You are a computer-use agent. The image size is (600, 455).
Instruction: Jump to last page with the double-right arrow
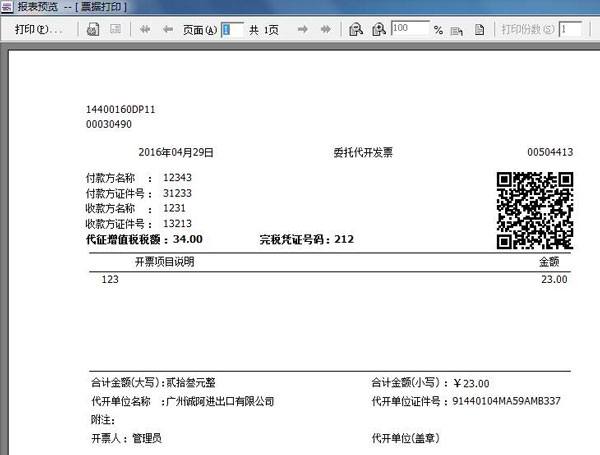327,30
